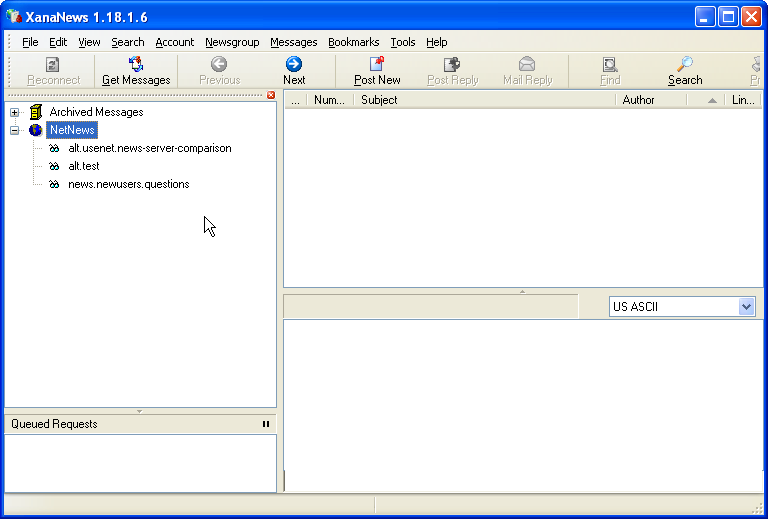
Task: Click the Search magnifier toolbar icon
Action: coord(685,64)
